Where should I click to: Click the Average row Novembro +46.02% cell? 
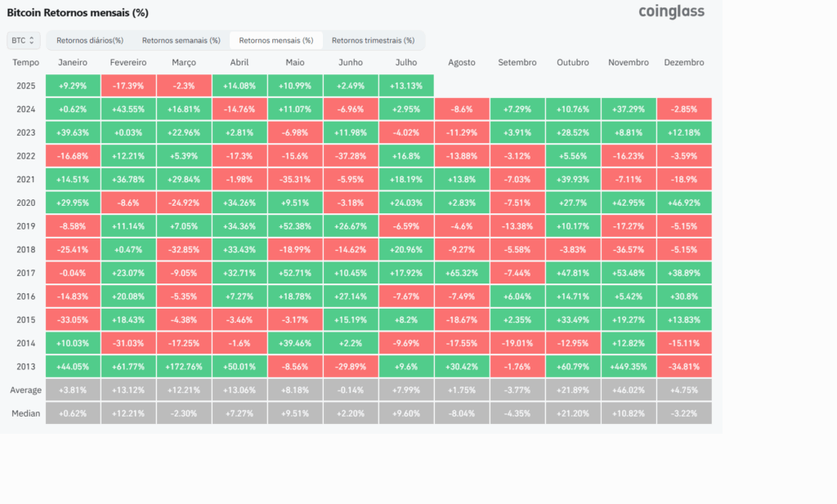coord(629,390)
